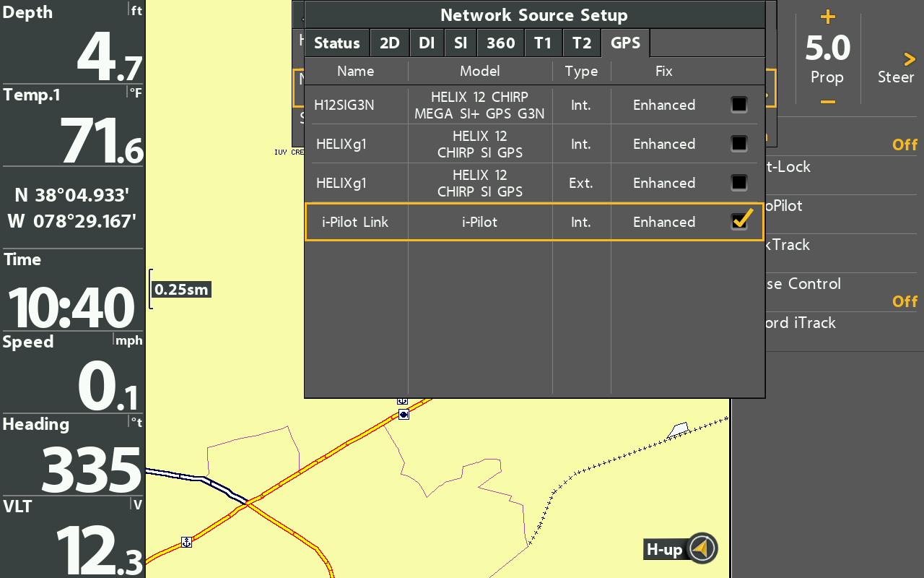
Task: Open the 360 tab
Action: (501, 43)
